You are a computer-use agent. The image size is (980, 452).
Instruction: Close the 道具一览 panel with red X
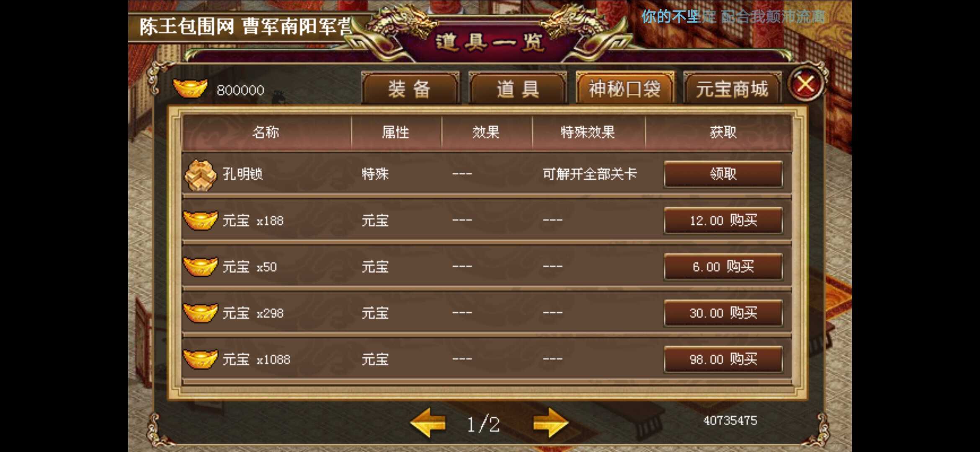(x=805, y=85)
